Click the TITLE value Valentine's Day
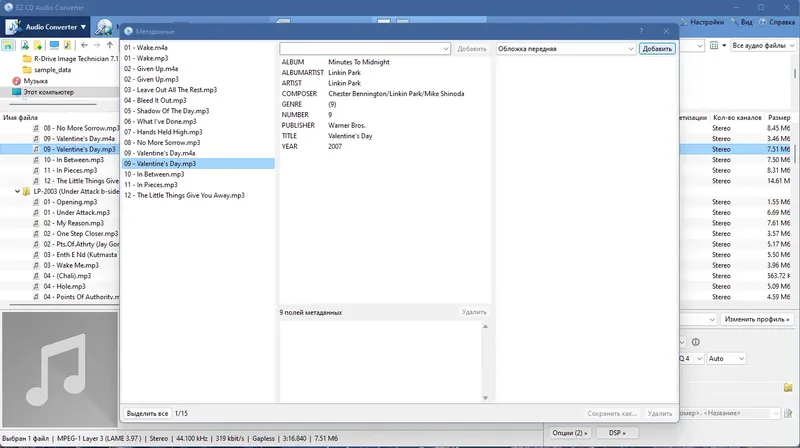Screen dimensions: 800x448 pyautogui.click(x=350, y=136)
